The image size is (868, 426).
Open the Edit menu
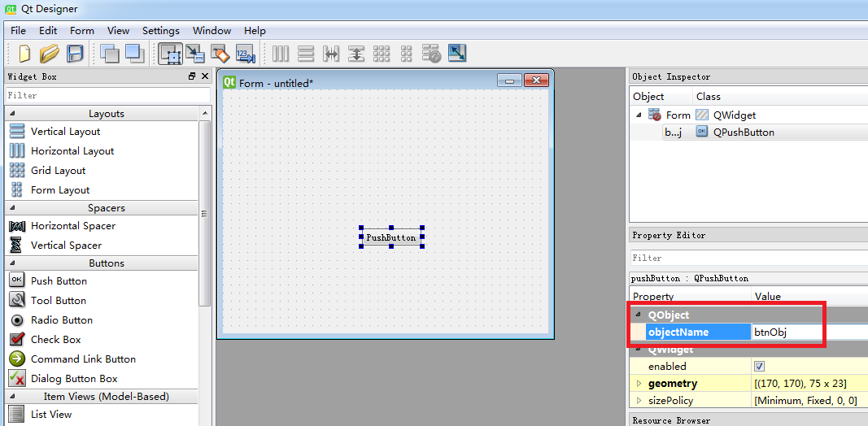(48, 30)
